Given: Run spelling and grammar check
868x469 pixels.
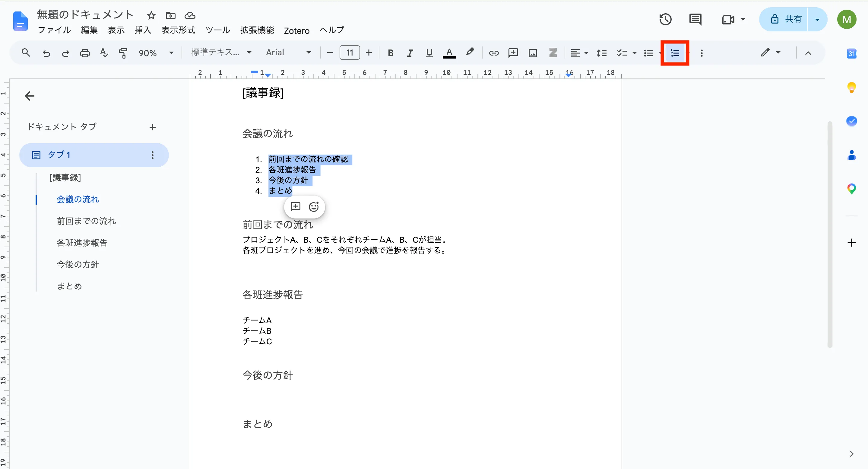Looking at the screenshot, I should [104, 53].
